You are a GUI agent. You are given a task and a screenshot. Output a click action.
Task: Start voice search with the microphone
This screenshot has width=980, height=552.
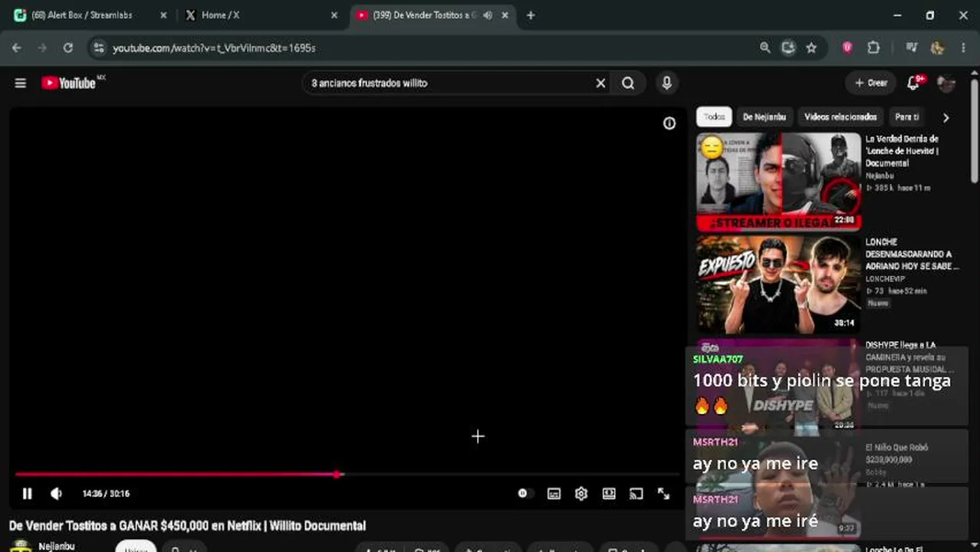[x=666, y=83]
